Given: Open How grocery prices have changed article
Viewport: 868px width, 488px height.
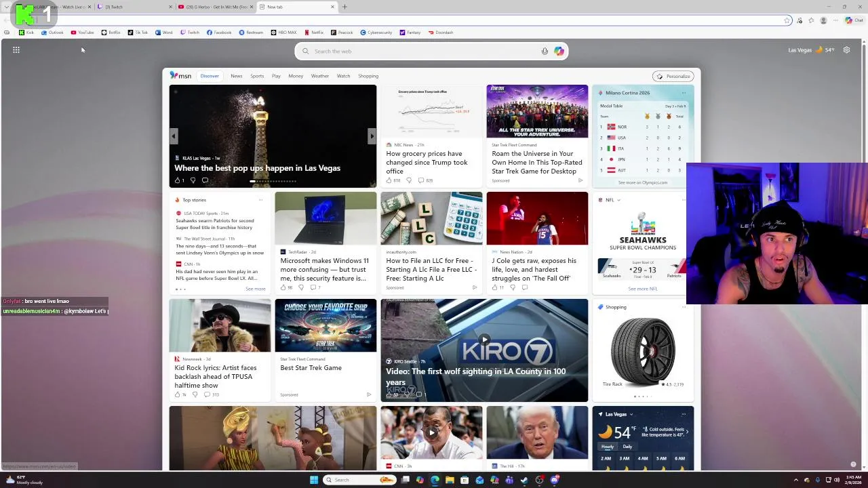Looking at the screenshot, I should (427, 163).
